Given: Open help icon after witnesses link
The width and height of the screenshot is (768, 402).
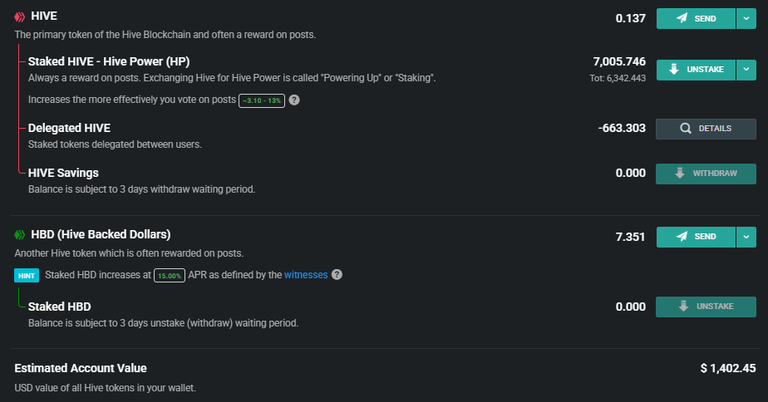Looking at the screenshot, I should (x=337, y=275).
